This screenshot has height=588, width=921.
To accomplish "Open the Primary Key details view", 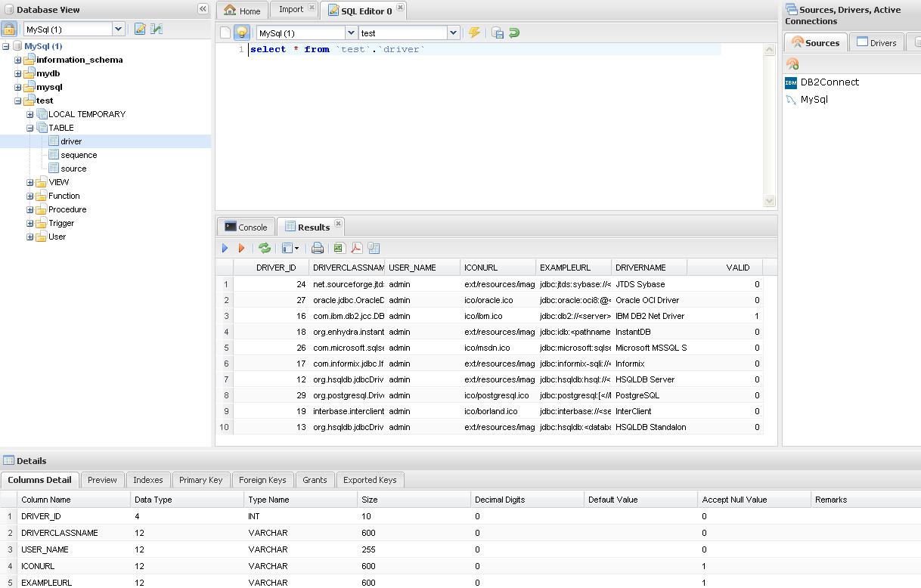I will coord(200,480).
